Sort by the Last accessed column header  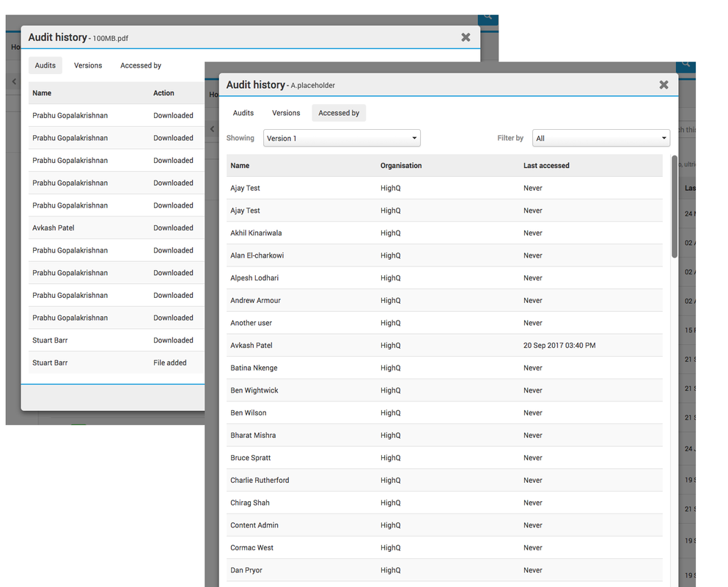(546, 166)
